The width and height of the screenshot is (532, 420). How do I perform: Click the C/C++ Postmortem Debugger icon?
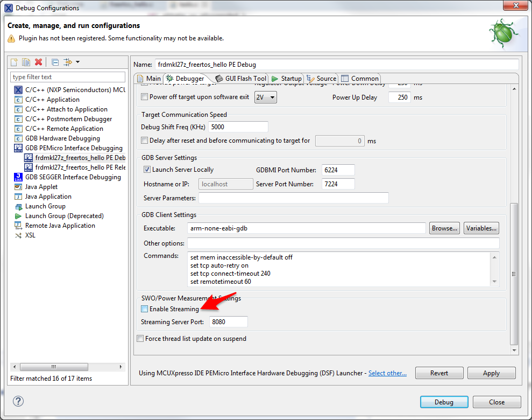click(x=18, y=119)
